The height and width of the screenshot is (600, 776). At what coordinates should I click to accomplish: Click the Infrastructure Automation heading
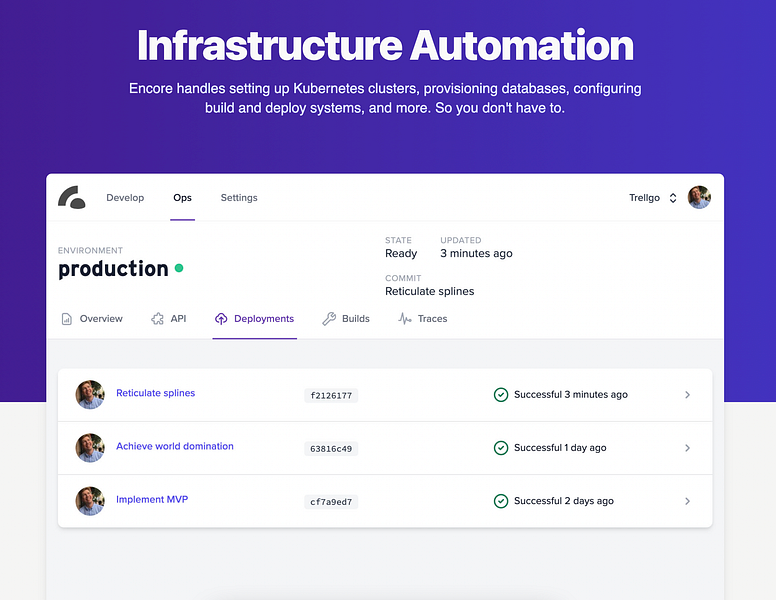pyautogui.click(x=386, y=46)
